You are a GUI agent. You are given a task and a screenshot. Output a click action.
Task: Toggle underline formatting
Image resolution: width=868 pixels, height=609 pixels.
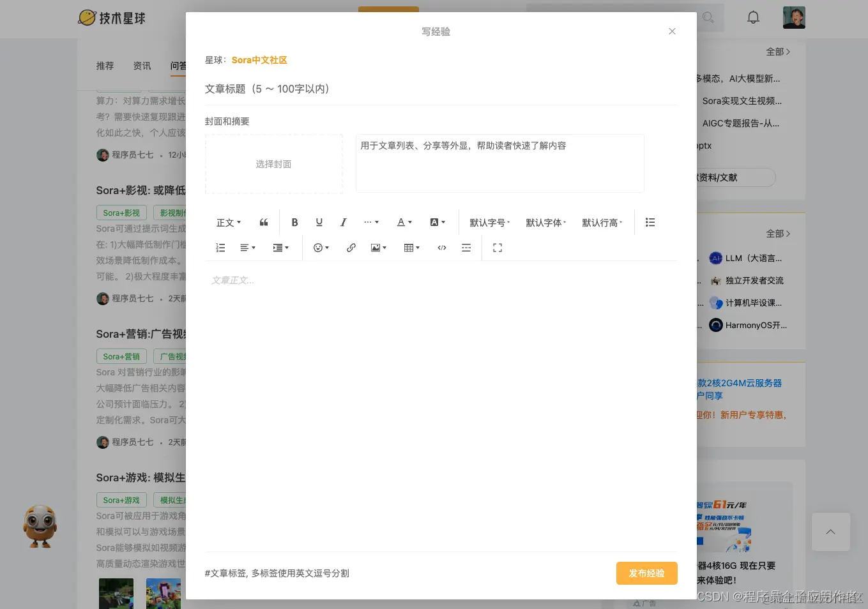(319, 222)
